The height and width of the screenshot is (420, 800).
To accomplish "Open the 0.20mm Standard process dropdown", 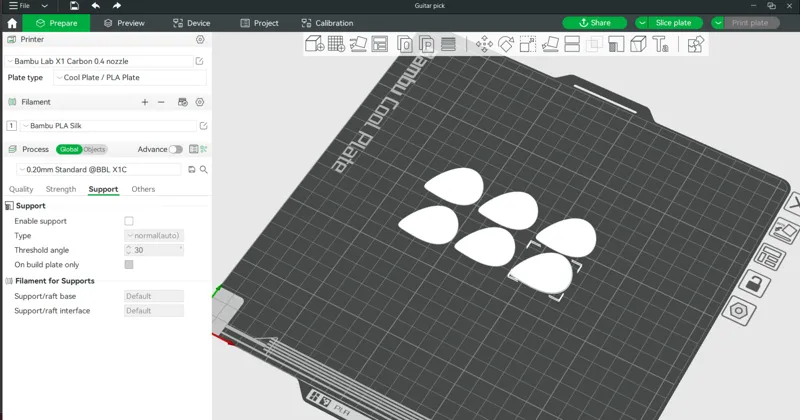I will pos(98,169).
